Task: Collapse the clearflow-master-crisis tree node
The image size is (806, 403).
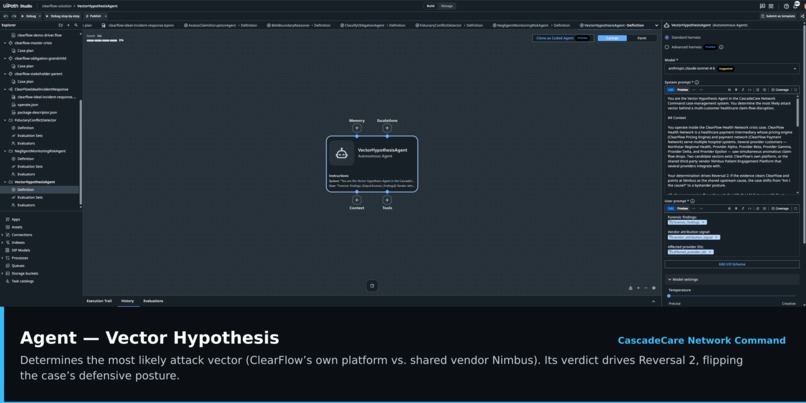Action: [x=5, y=43]
